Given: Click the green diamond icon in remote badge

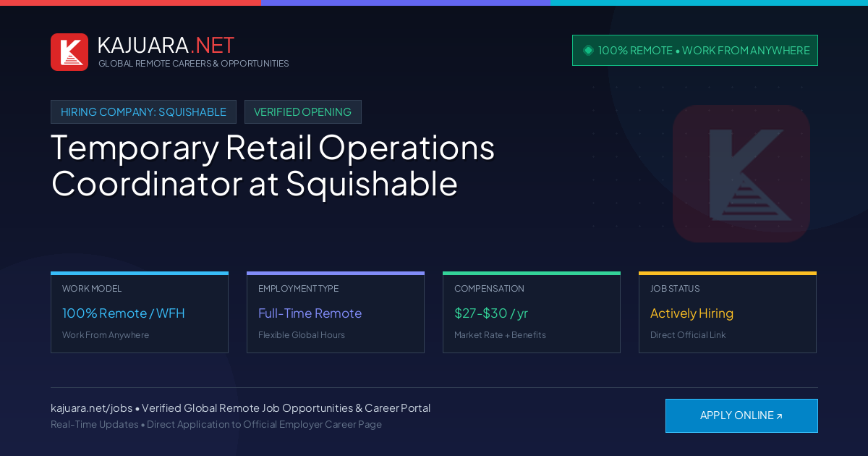Looking at the screenshot, I should [x=588, y=51].
